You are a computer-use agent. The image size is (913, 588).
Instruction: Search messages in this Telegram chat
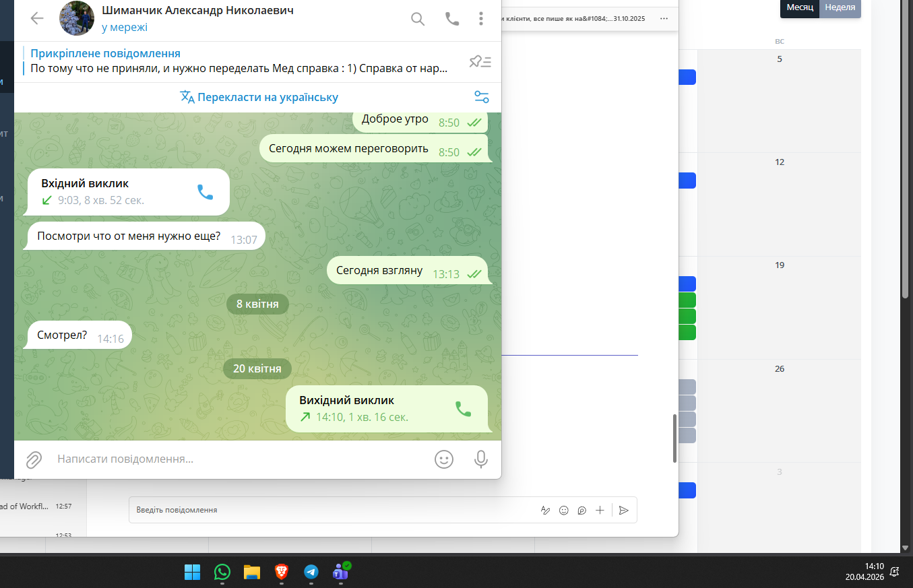tap(418, 19)
